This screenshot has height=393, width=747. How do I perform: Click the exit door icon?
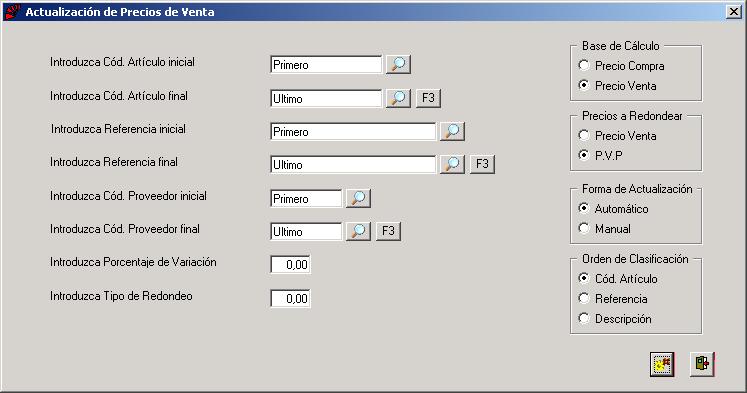tap(702, 364)
